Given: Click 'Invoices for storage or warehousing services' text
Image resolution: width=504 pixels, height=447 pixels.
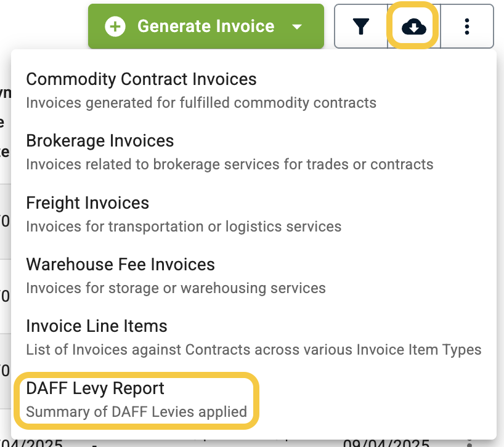Looking at the screenshot, I should pos(176,288).
